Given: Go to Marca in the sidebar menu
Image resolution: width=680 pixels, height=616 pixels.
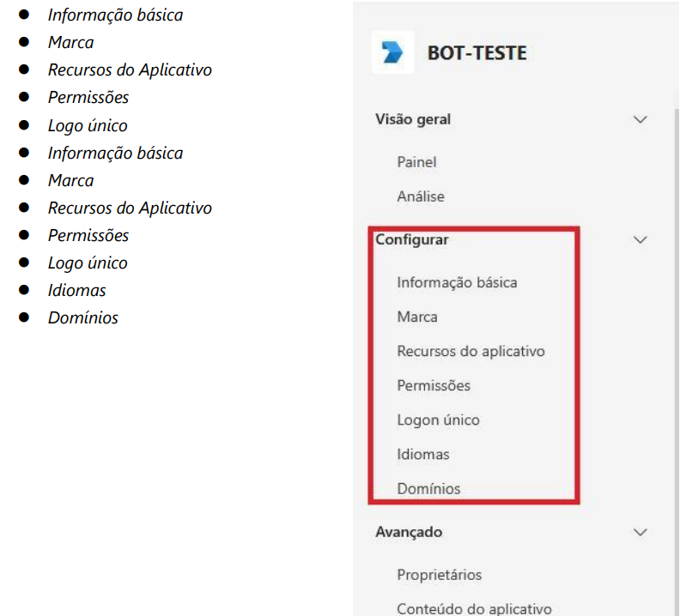Looking at the screenshot, I should pos(417,317).
